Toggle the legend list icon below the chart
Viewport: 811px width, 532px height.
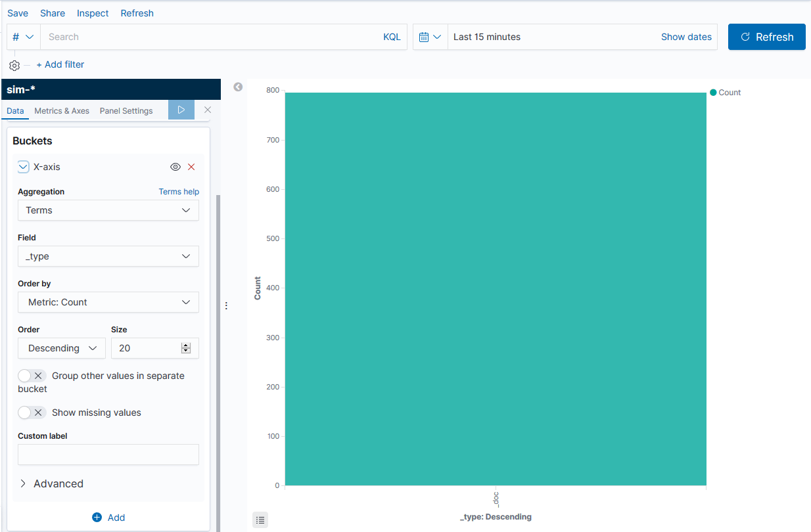tap(260, 520)
